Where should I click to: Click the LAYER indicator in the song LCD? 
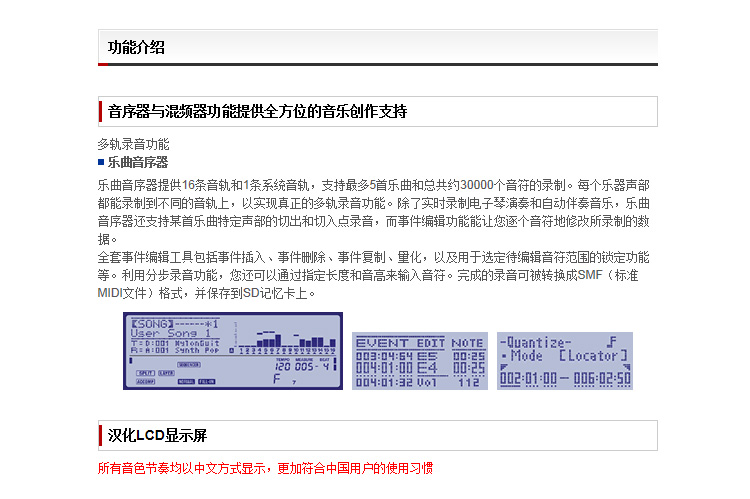tap(166, 373)
